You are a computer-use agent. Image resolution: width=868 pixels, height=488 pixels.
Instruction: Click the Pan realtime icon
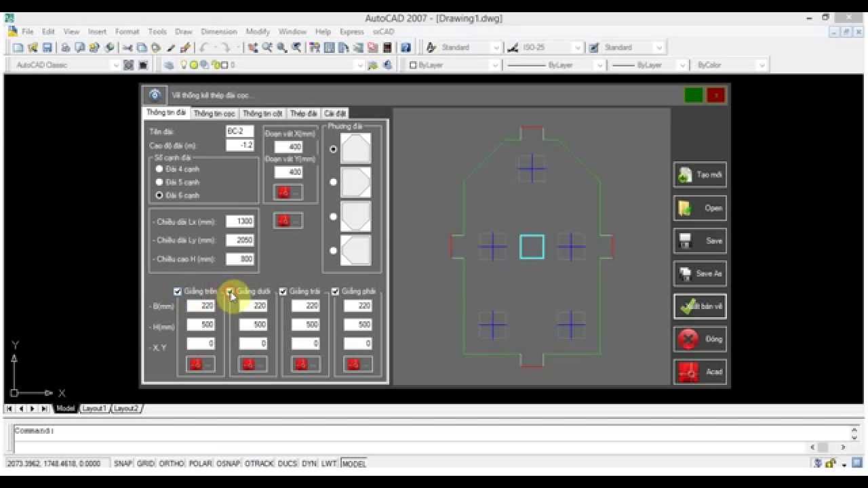point(252,47)
